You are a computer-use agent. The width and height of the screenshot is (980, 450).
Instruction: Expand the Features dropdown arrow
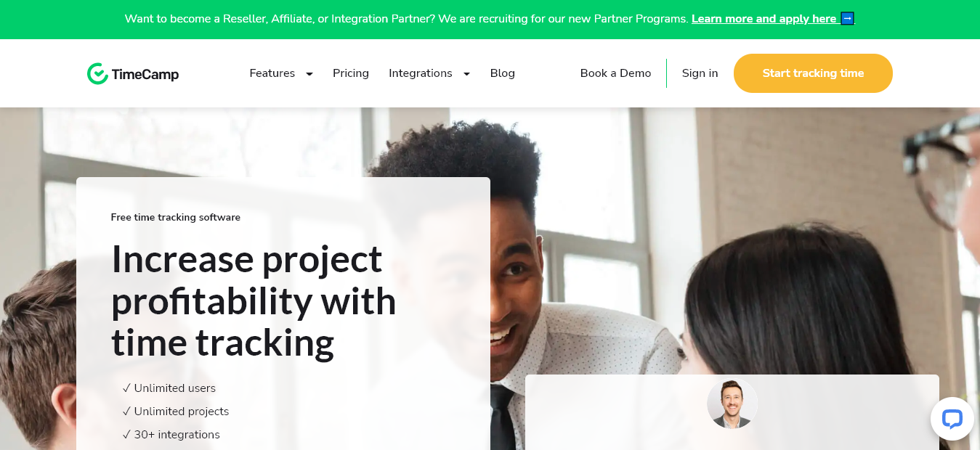(309, 74)
